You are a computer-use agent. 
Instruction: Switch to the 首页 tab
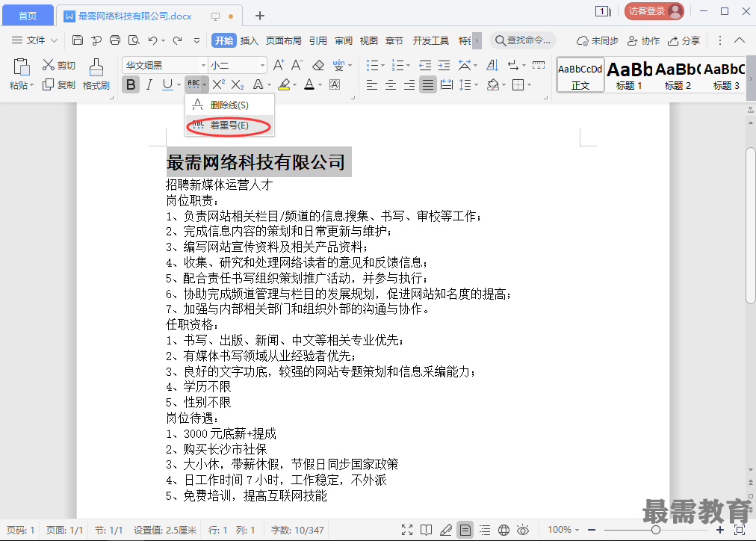coord(28,16)
